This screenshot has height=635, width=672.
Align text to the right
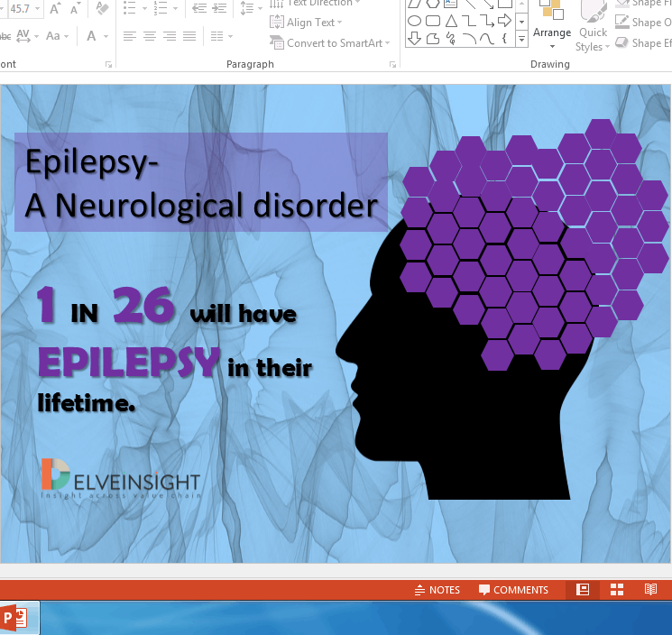(170, 36)
